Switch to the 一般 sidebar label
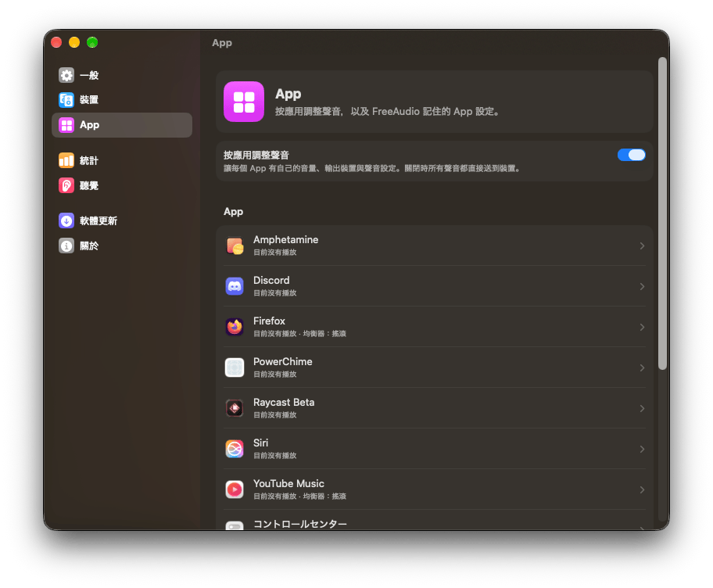Image resolution: width=713 pixels, height=588 pixels. click(89, 75)
